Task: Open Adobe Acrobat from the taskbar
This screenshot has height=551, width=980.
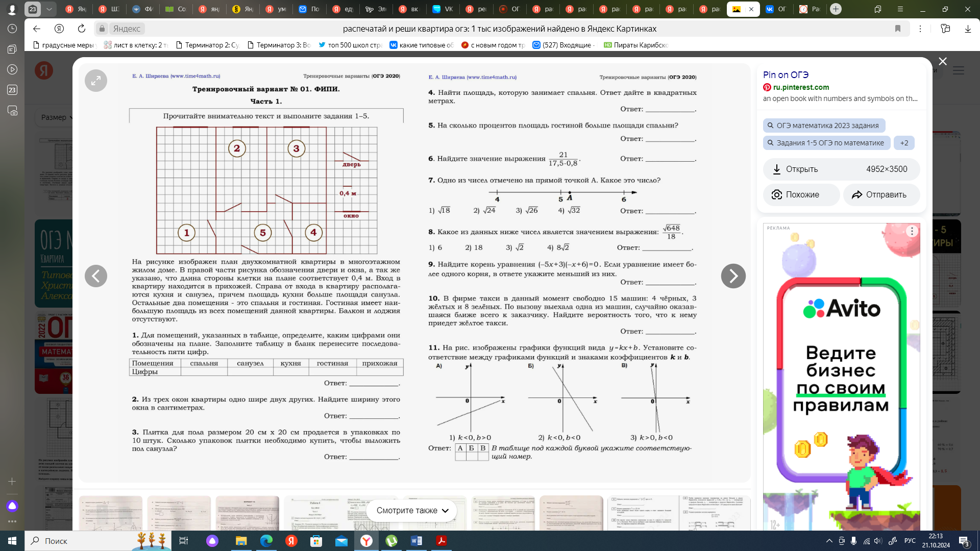Action: click(x=442, y=541)
